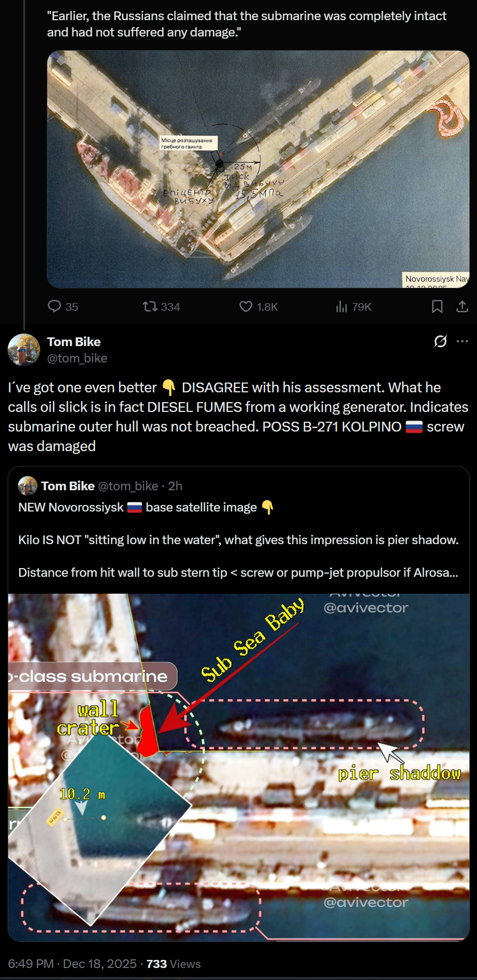477x980 pixels.
Task: Open the Tom Bike display name
Action: click(x=74, y=342)
